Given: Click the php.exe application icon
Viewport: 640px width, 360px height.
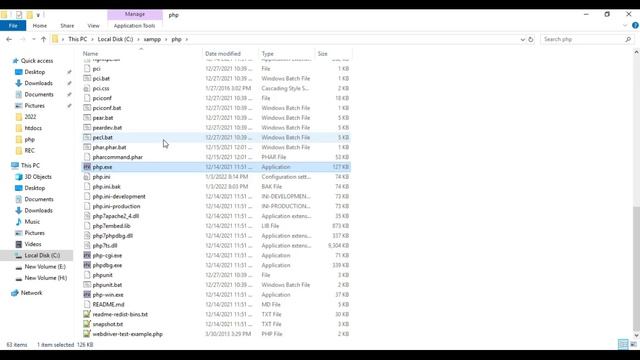Looking at the screenshot, I should (x=87, y=167).
